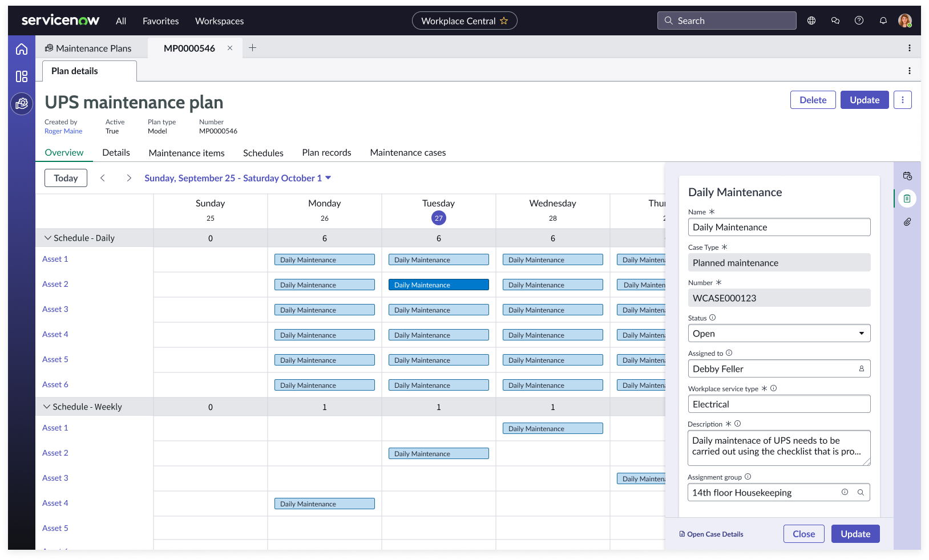
Task: Switch to the Schedules tab
Action: tap(263, 153)
